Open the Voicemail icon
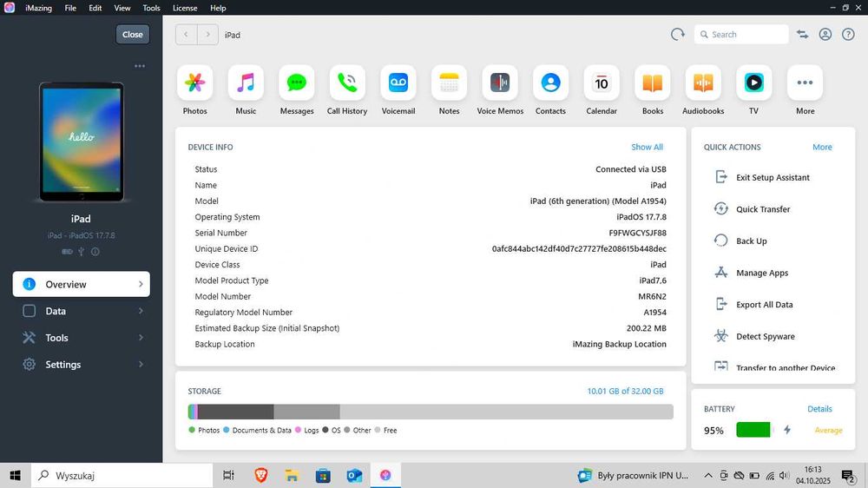868x488 pixels. point(398,83)
